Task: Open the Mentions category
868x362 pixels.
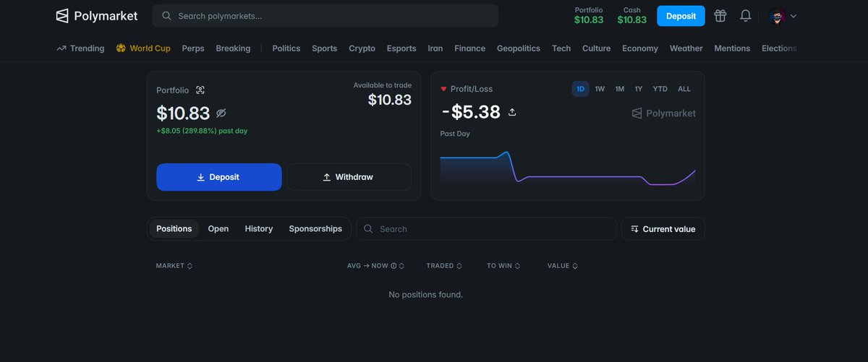Action: point(732,48)
